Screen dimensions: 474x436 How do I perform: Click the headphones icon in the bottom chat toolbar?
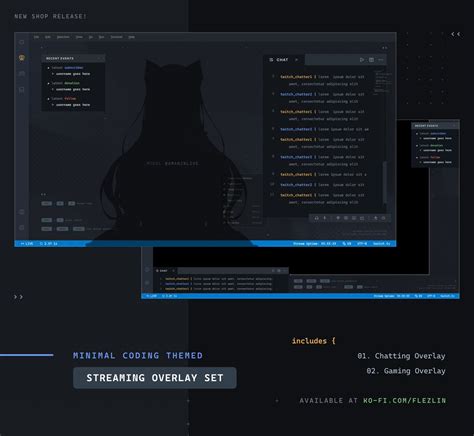pyautogui.click(x=317, y=218)
